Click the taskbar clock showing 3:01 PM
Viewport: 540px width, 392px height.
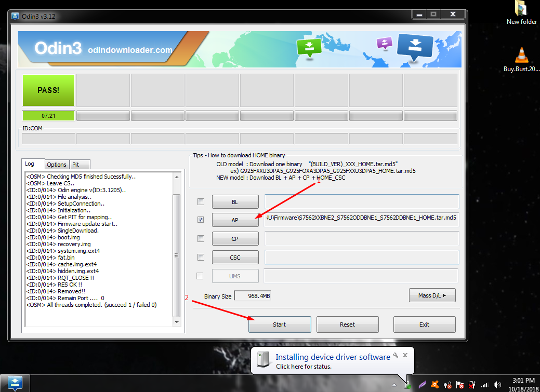pyautogui.click(x=523, y=384)
